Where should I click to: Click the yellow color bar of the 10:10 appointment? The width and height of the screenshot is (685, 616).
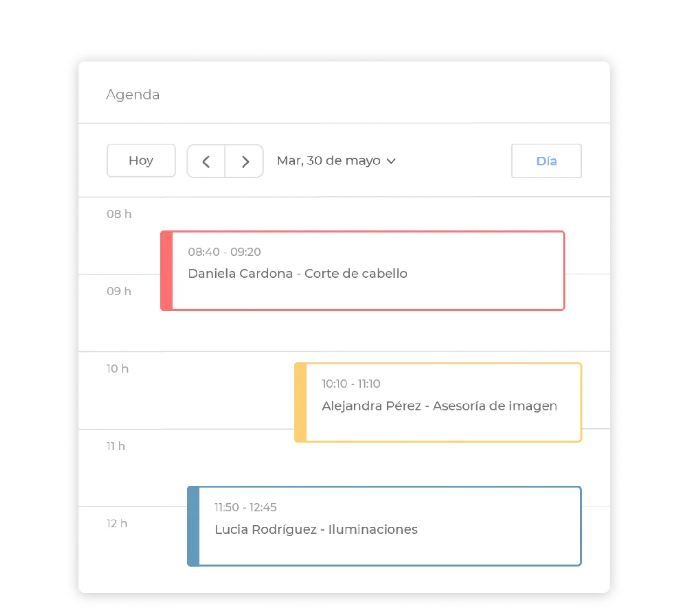point(301,402)
